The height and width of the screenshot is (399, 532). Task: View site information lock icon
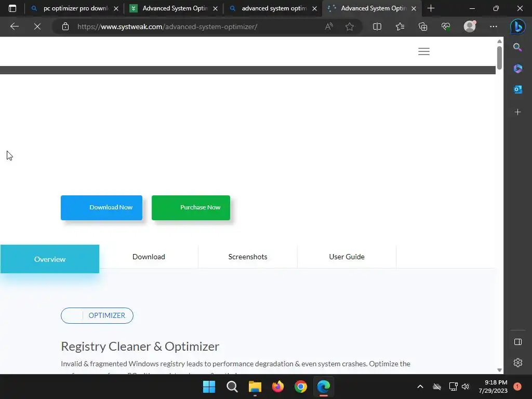click(65, 26)
